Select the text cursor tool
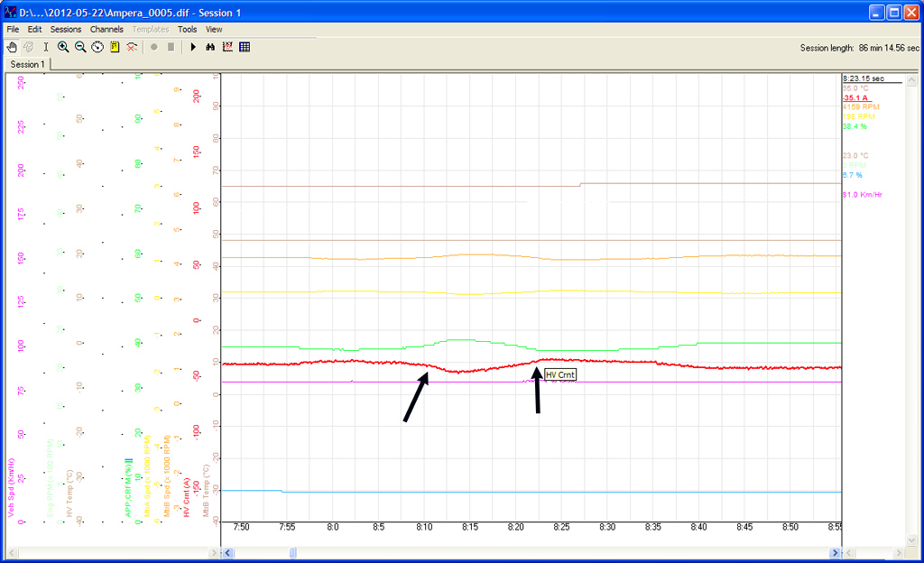Image resolution: width=924 pixels, height=563 pixels. click(x=46, y=47)
